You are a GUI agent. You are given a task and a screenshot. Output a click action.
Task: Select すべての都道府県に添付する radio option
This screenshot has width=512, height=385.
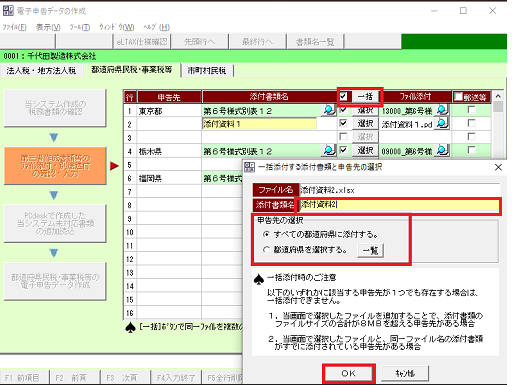[266, 235]
